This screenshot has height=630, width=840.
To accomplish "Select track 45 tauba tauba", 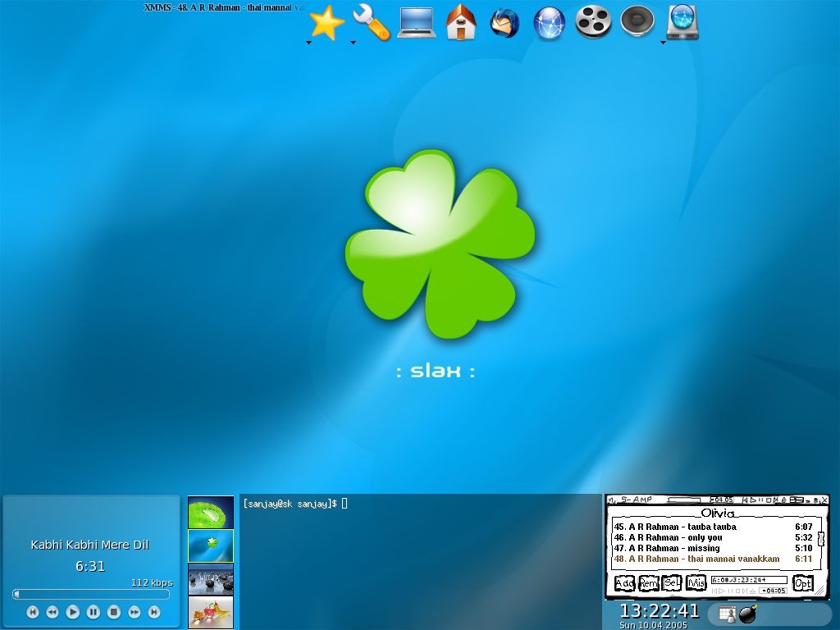I will click(x=713, y=527).
